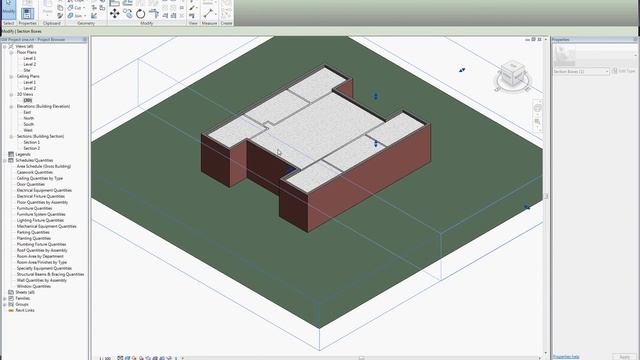Expand the Families node
The image size is (640, 360).
5,298
